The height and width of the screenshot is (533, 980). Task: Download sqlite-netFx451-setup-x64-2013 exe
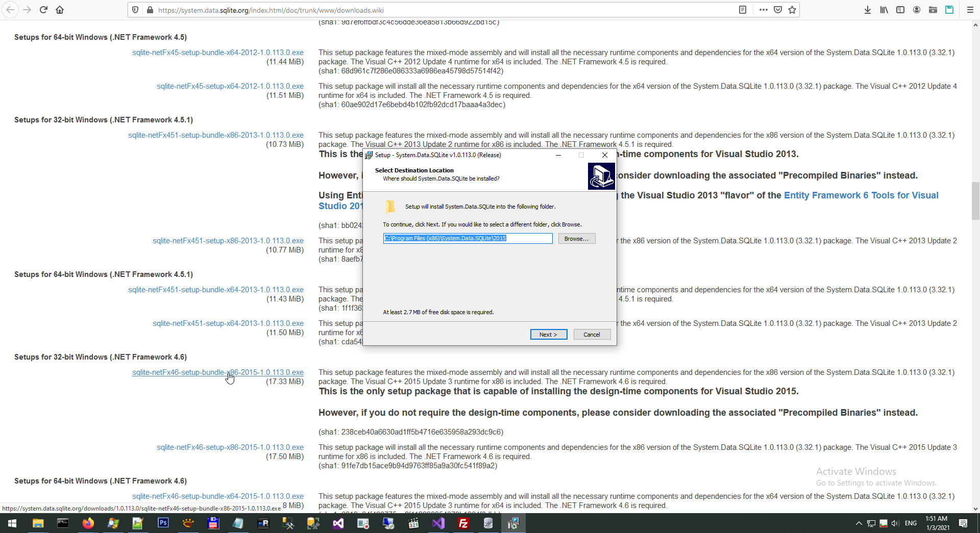(x=228, y=323)
